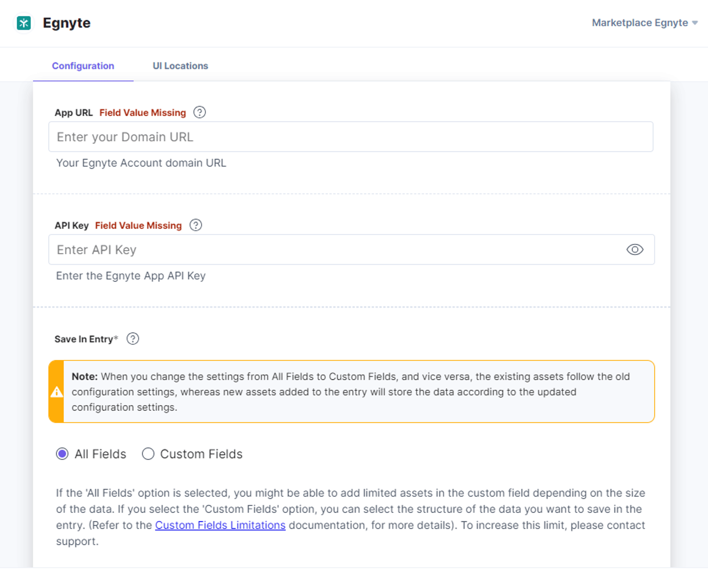Open the Save In Entry help icon
Image resolution: width=708 pixels, height=588 pixels.
pos(133,339)
